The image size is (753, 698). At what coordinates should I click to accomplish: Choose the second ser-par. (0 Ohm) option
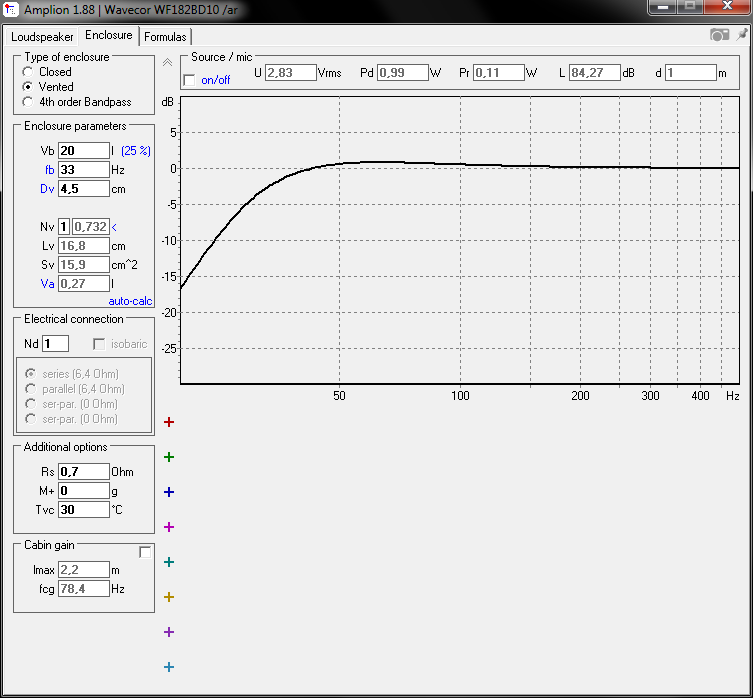point(31,419)
